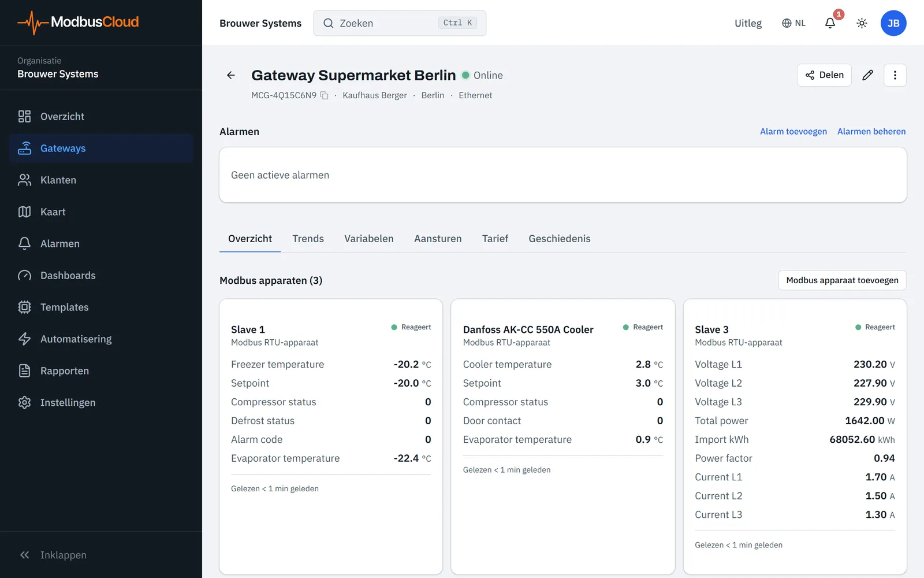Open NL language selector

(x=793, y=23)
